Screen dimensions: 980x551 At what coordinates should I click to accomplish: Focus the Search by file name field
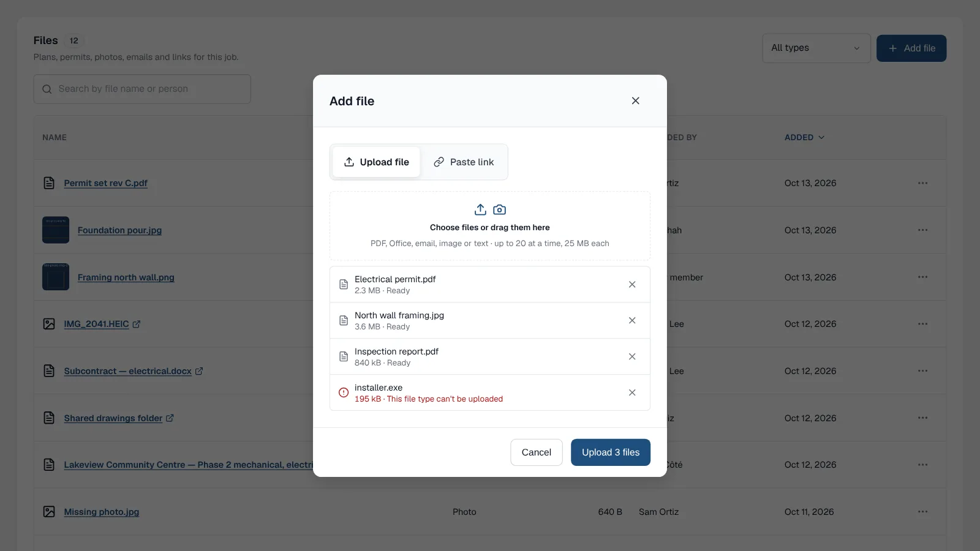142,89
